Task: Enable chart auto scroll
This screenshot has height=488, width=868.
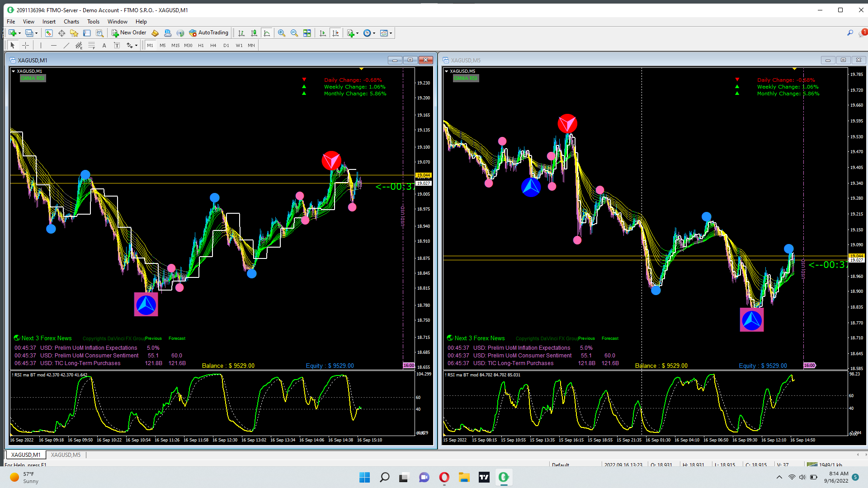Action: click(322, 33)
